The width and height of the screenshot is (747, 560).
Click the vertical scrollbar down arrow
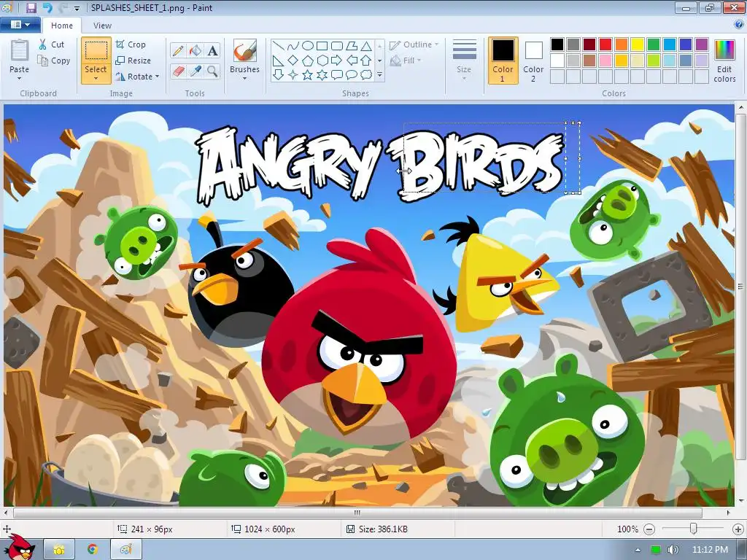pos(741,502)
